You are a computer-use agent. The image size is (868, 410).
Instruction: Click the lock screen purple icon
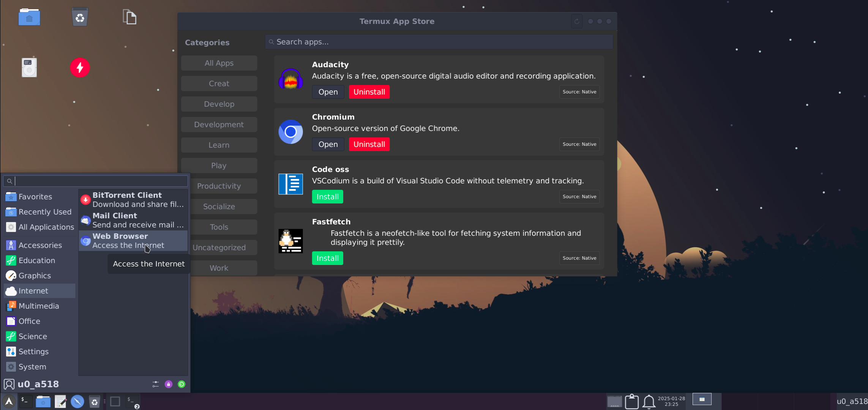click(x=169, y=384)
